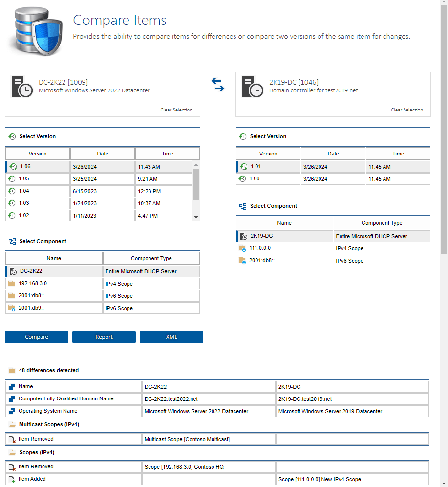Image resolution: width=448 pixels, height=487 pixels.
Task: Click the Multicast Scope [Contoso Multicast] cell
Action: [209, 439]
